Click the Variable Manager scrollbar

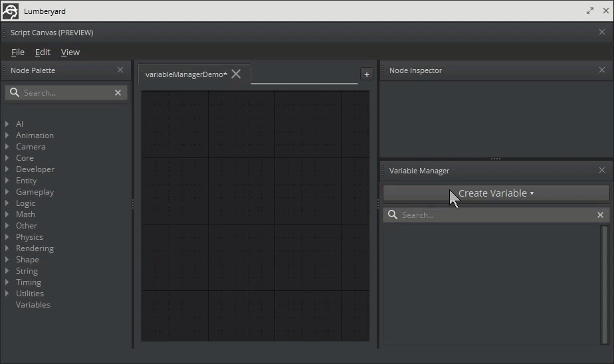coord(604,284)
